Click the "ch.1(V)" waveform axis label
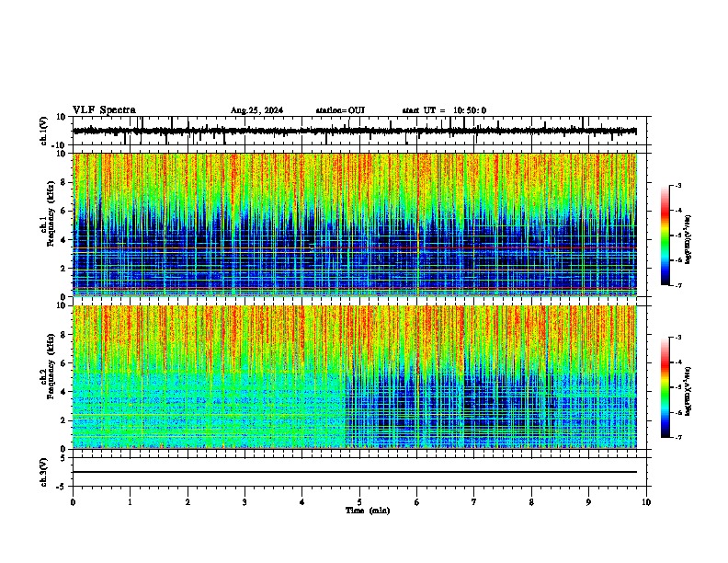Image resolution: width=728 pixels, height=563 pixels. tap(43, 131)
